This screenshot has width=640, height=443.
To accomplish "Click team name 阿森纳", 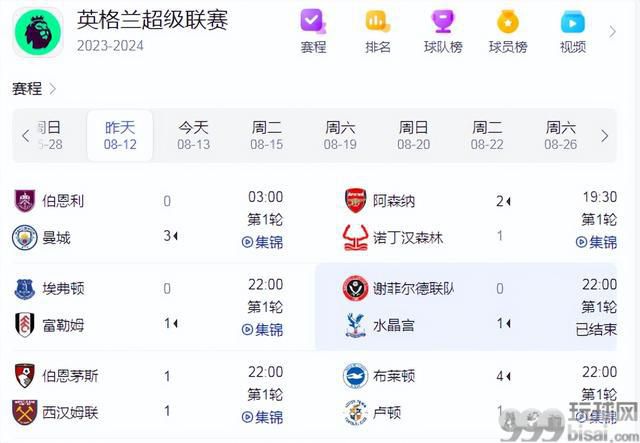I will pyautogui.click(x=394, y=201).
